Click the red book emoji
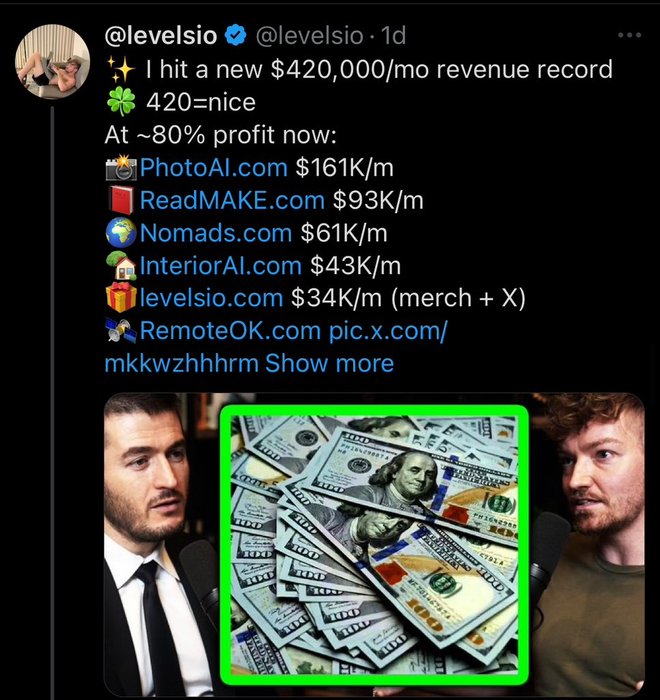This screenshot has height=700, width=660. pyautogui.click(x=121, y=200)
